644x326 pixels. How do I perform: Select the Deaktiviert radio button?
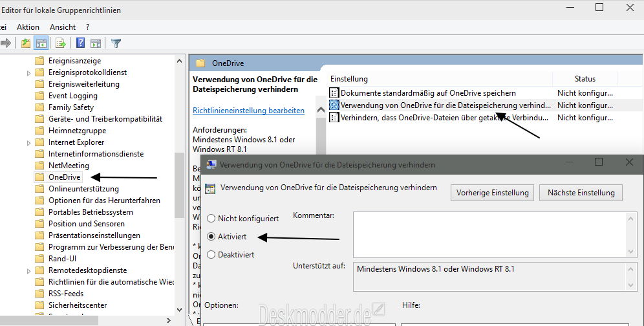pyautogui.click(x=211, y=254)
